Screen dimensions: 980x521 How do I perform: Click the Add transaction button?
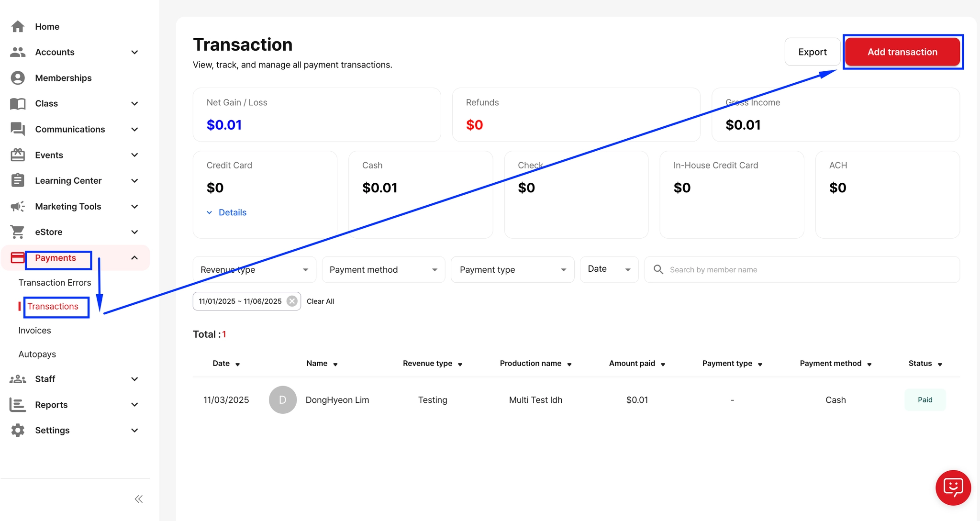902,52
